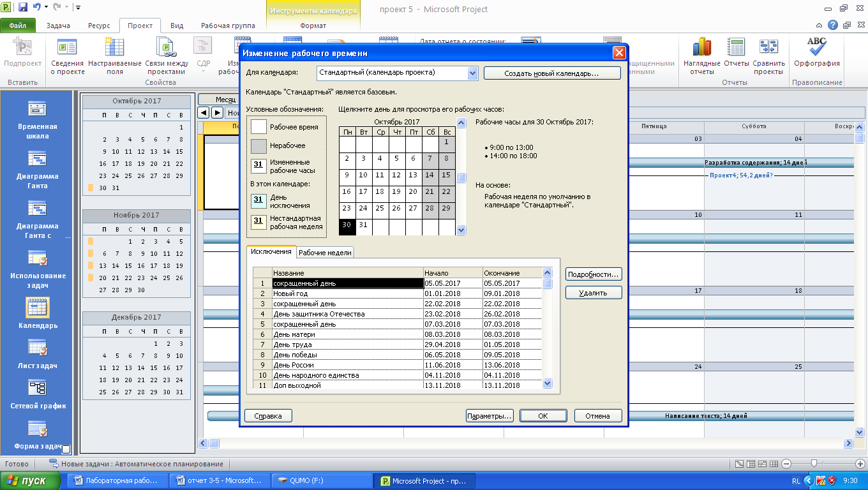This screenshot has height=490, width=868.
Task: Switch to Рабочие недели tab in dialog
Action: pos(325,252)
